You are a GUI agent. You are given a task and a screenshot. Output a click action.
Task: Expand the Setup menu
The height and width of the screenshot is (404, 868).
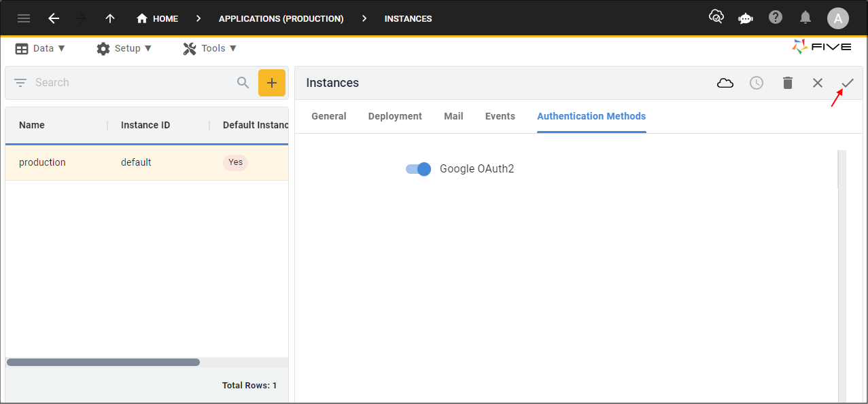(x=124, y=48)
